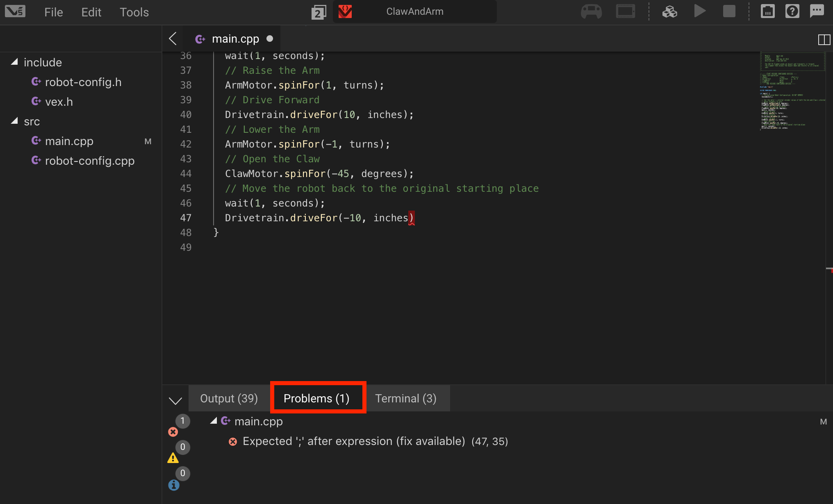Collapse the main.cpp problems list
Viewport: 833px width, 504px height.
pyautogui.click(x=213, y=421)
